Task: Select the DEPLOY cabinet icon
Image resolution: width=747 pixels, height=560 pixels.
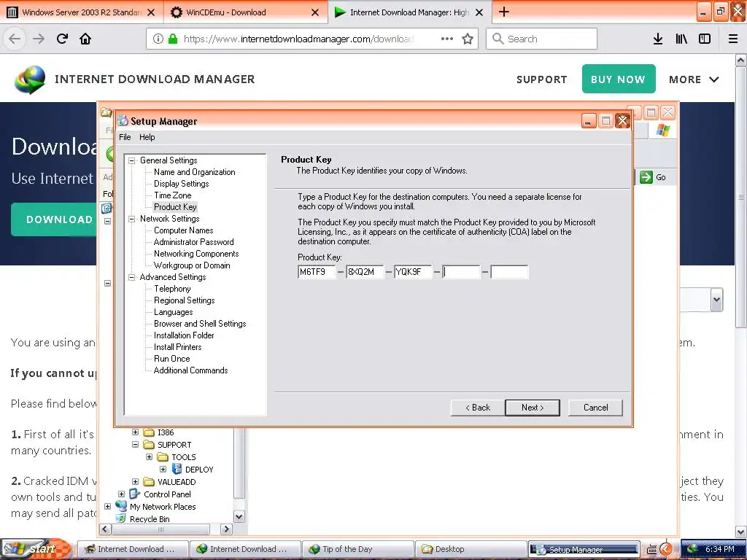Action: tap(177, 469)
